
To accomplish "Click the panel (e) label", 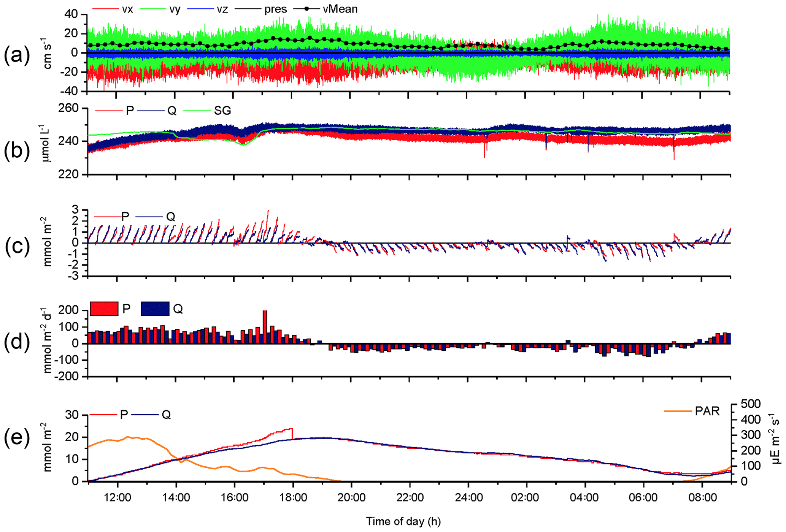I will point(17,438).
